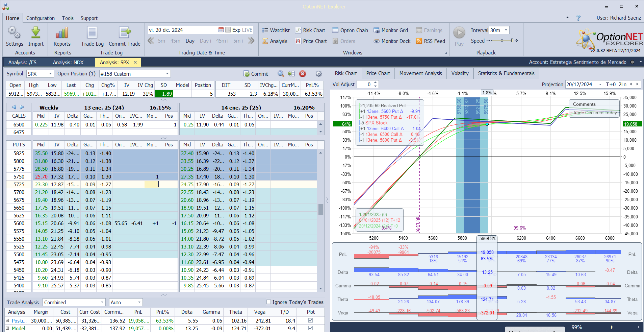
Task: Open the calendar picker in the trading date field
Action: pyautogui.click(x=221, y=30)
